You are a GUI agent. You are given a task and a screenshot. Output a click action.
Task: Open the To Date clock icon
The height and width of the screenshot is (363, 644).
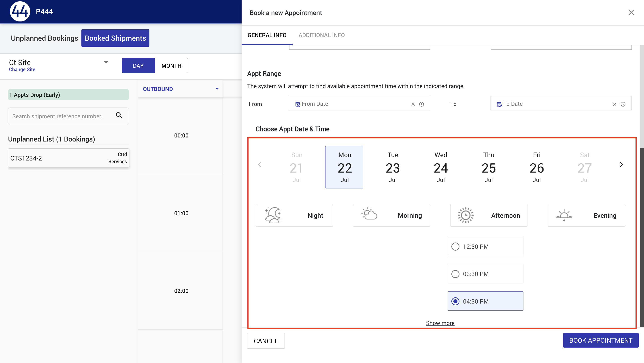tap(623, 104)
